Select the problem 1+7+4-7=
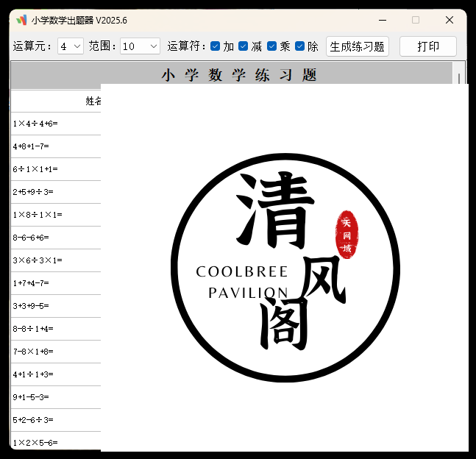 coord(31,283)
